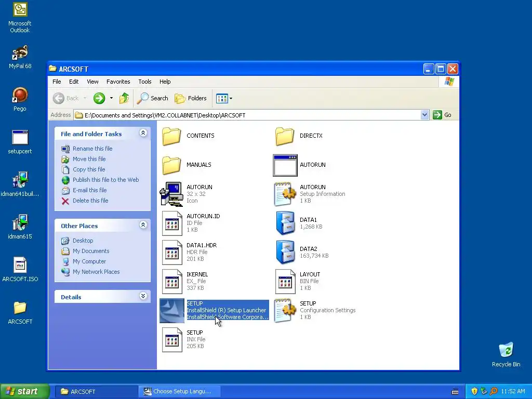Click the security shield tray icon

point(474,392)
